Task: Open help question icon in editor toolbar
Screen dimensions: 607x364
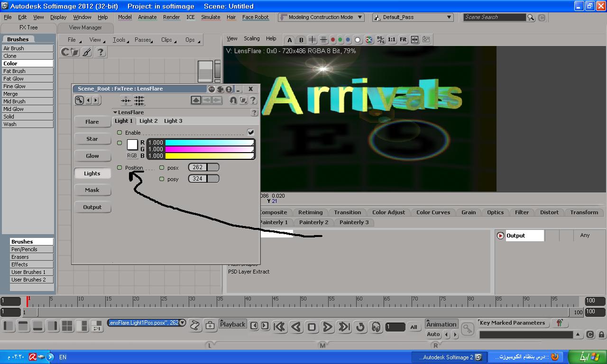Action: click(x=253, y=100)
